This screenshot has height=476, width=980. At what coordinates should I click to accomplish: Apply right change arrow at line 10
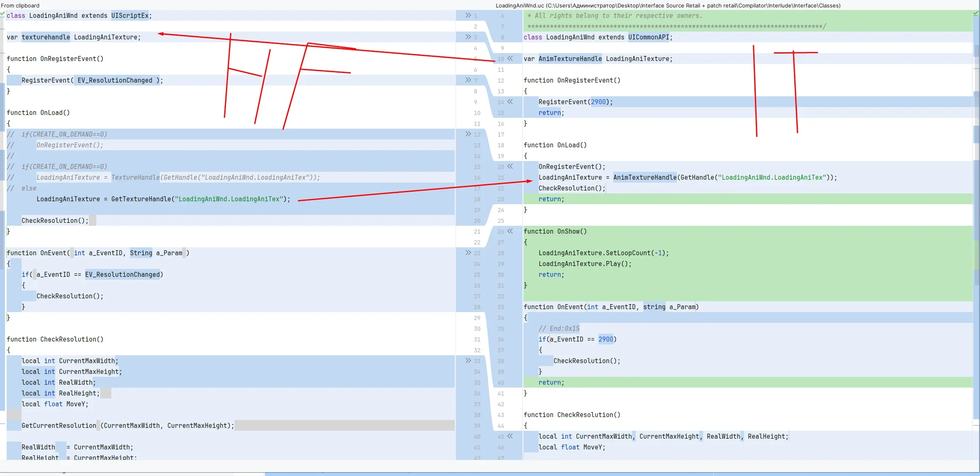[x=510, y=59]
